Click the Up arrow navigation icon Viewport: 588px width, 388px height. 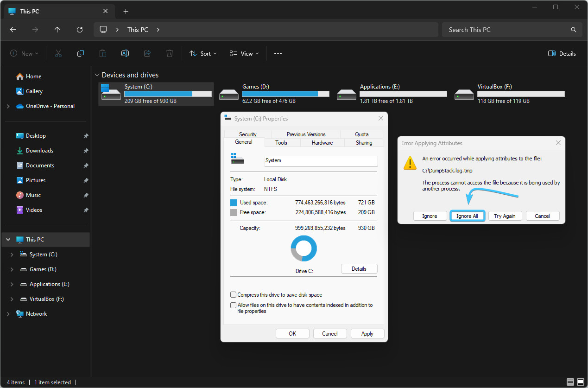(x=57, y=30)
